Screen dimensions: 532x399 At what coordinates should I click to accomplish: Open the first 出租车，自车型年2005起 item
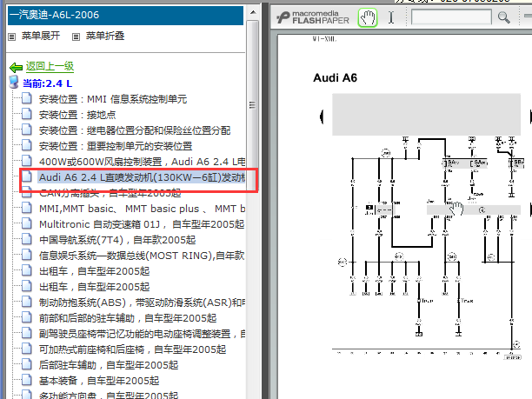pyautogui.click(x=95, y=270)
